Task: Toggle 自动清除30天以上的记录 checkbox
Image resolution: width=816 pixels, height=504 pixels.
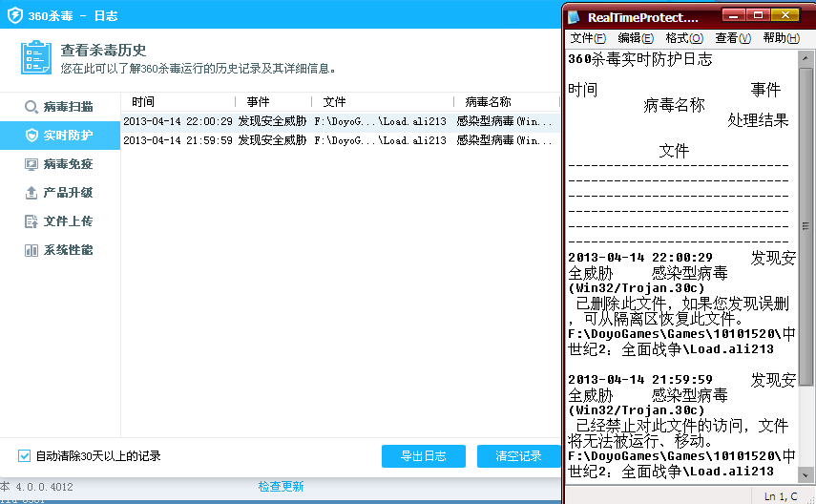Action: tap(24, 456)
